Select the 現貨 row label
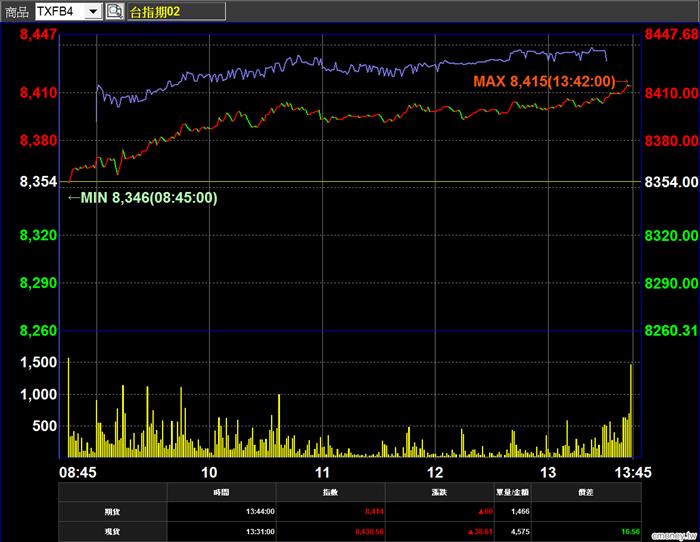Viewport: 700px width, 542px height. 112,531
